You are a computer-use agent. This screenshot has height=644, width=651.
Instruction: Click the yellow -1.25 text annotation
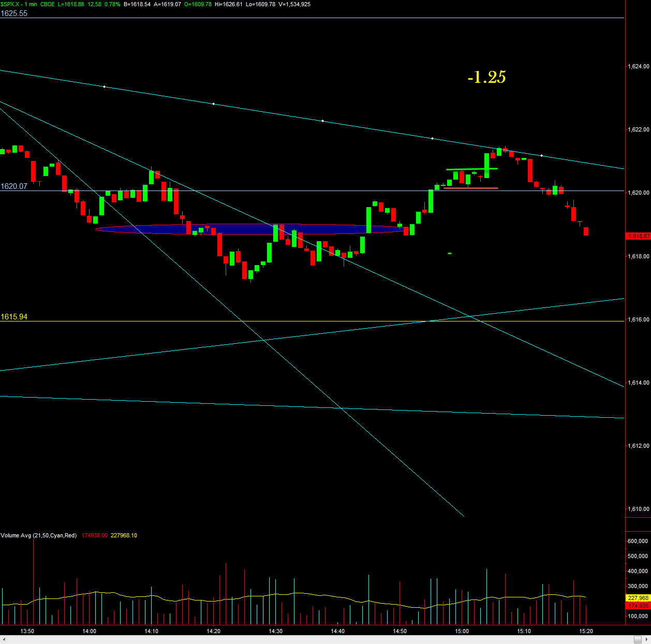tap(486, 77)
